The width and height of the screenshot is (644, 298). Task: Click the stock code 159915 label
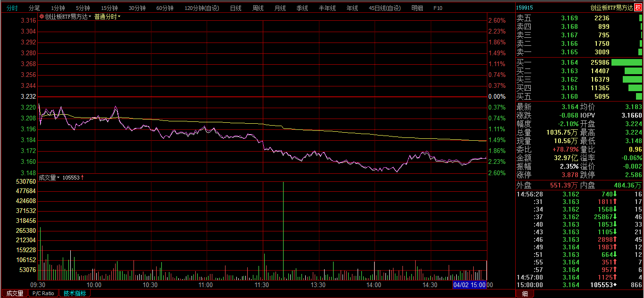pyautogui.click(x=525, y=8)
